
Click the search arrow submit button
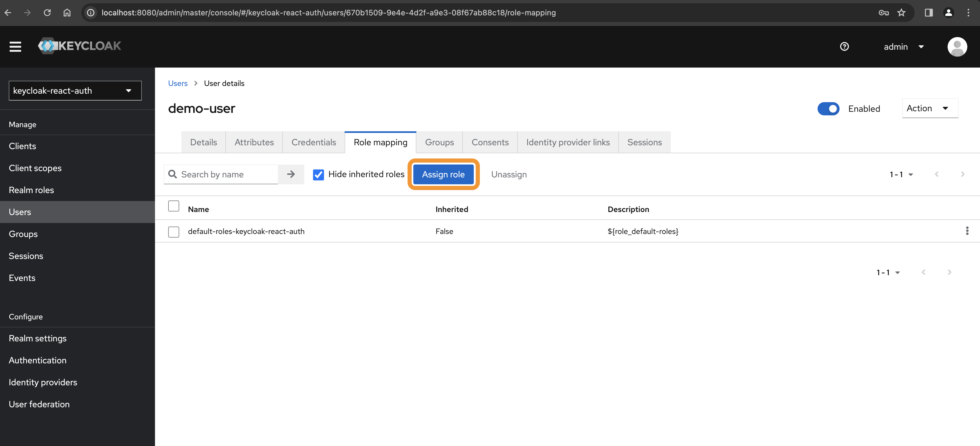pyautogui.click(x=291, y=174)
